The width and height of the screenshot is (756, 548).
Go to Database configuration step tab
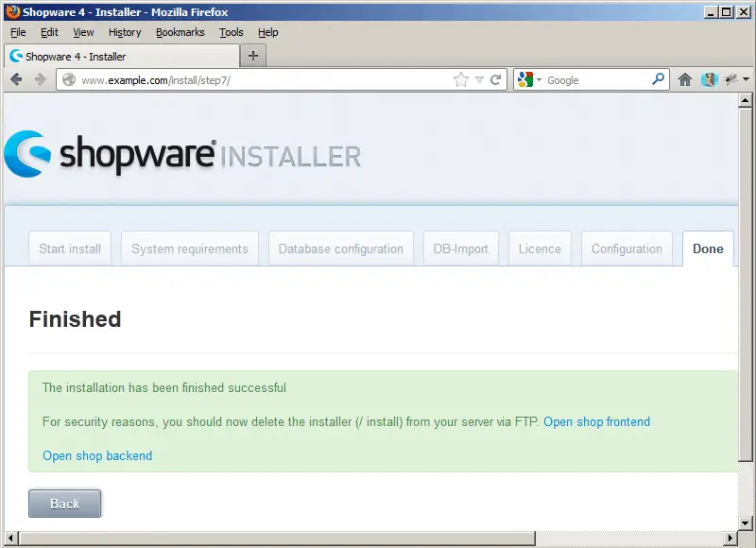pos(341,248)
